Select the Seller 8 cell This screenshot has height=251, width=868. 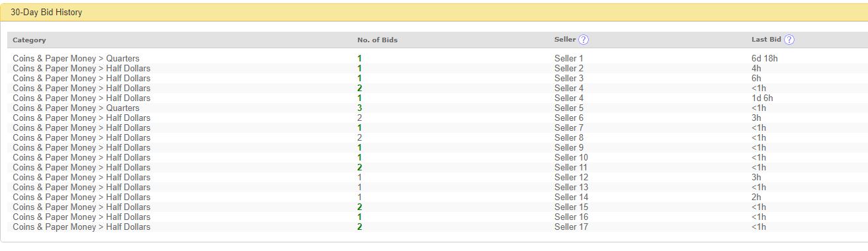569,138
